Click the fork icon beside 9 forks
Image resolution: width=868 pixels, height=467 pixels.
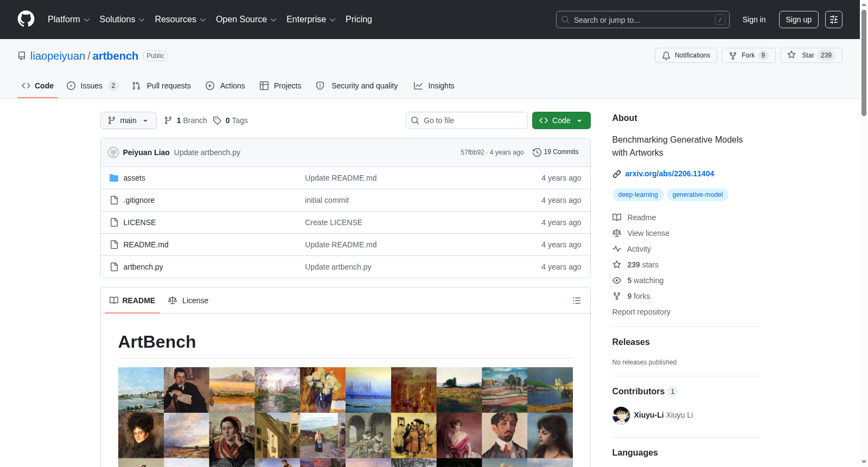point(617,296)
